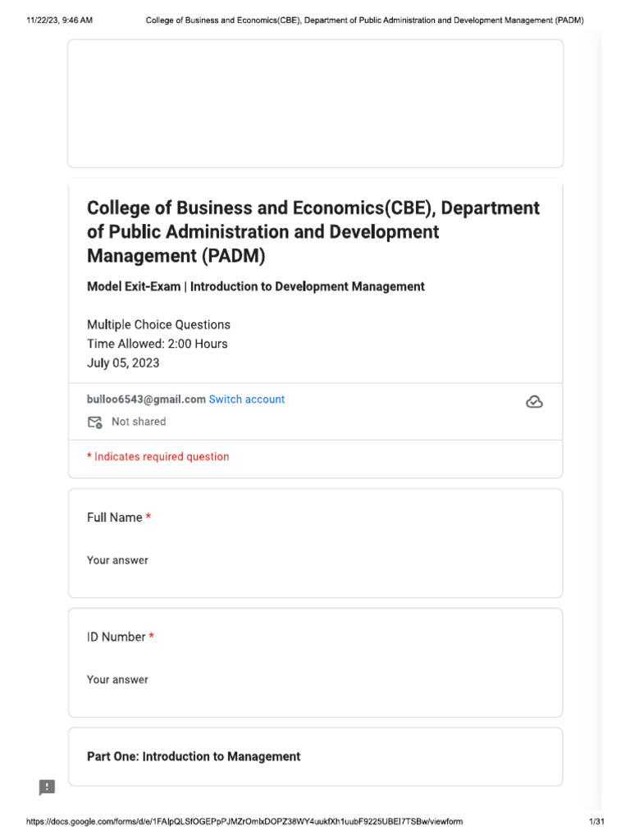Click the 'ID Number' question label
630x840 pixels.
[116, 637]
